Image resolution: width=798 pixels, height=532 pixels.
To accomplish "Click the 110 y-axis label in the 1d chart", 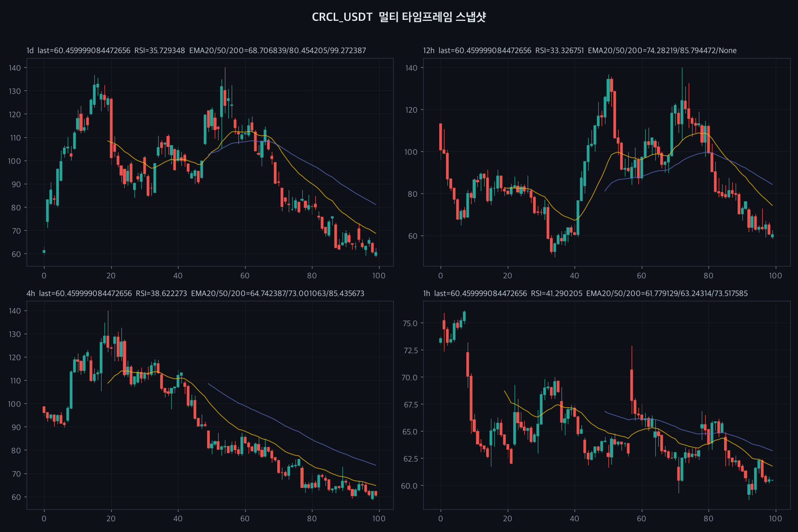I will pyautogui.click(x=15, y=137).
